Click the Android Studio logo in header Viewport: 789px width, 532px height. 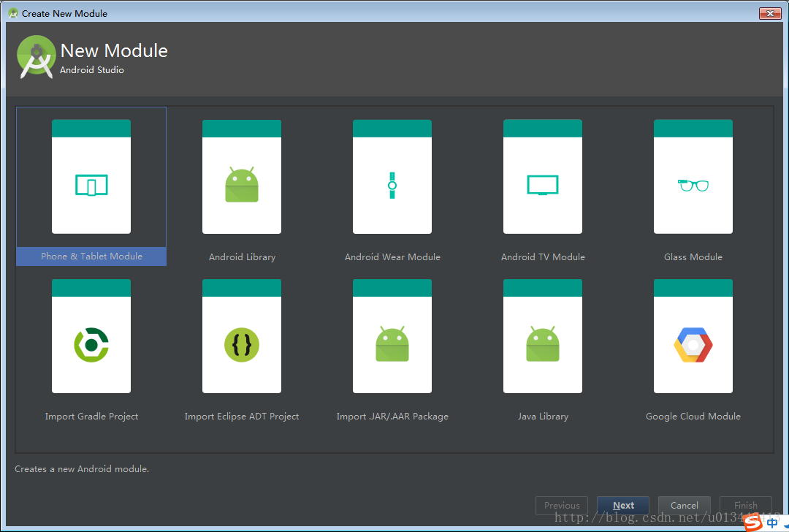37,57
